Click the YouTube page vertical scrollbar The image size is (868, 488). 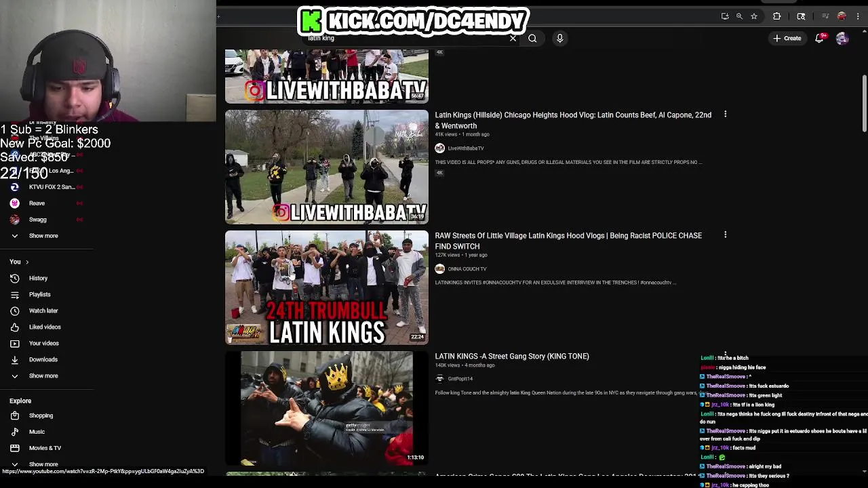point(865,104)
